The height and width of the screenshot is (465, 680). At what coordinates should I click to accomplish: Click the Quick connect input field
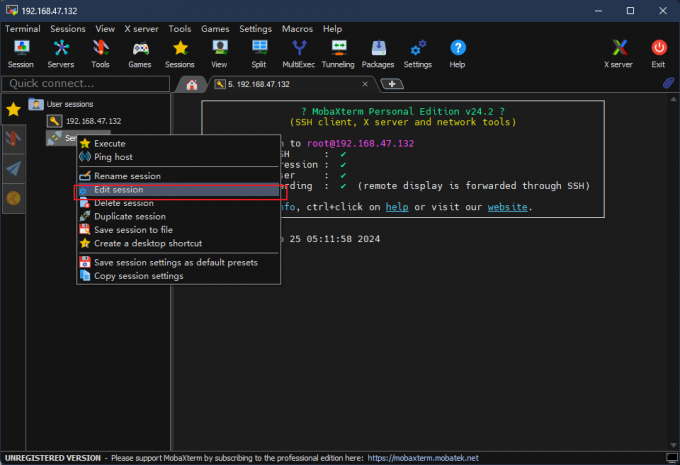click(x=85, y=84)
